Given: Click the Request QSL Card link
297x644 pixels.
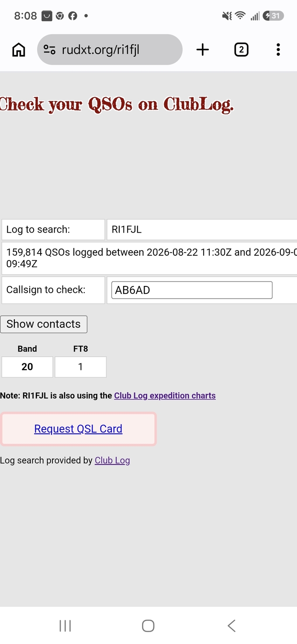Looking at the screenshot, I should [78, 429].
